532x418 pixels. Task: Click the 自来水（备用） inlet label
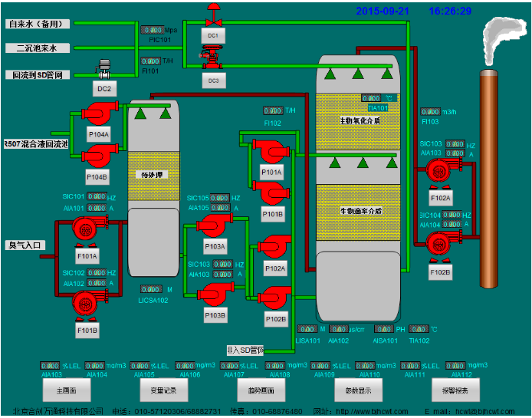click(x=38, y=24)
